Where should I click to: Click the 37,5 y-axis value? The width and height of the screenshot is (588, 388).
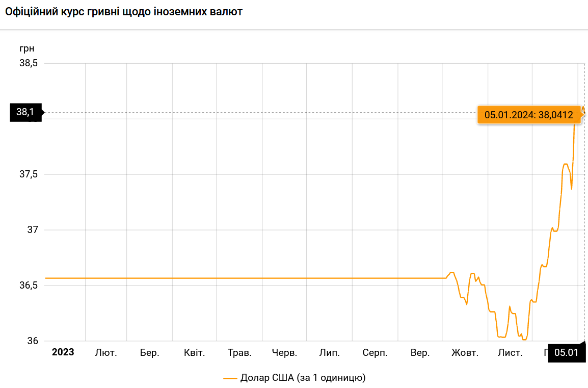point(29,174)
